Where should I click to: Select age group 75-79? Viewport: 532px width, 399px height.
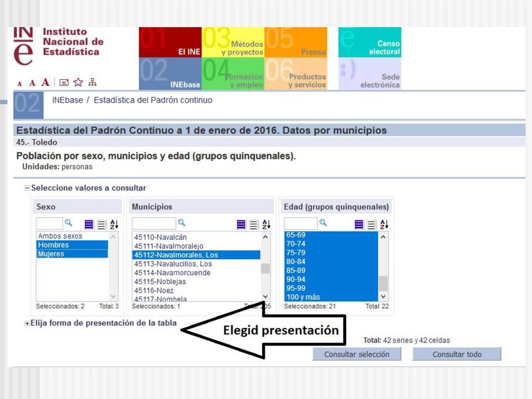pyautogui.click(x=331, y=252)
